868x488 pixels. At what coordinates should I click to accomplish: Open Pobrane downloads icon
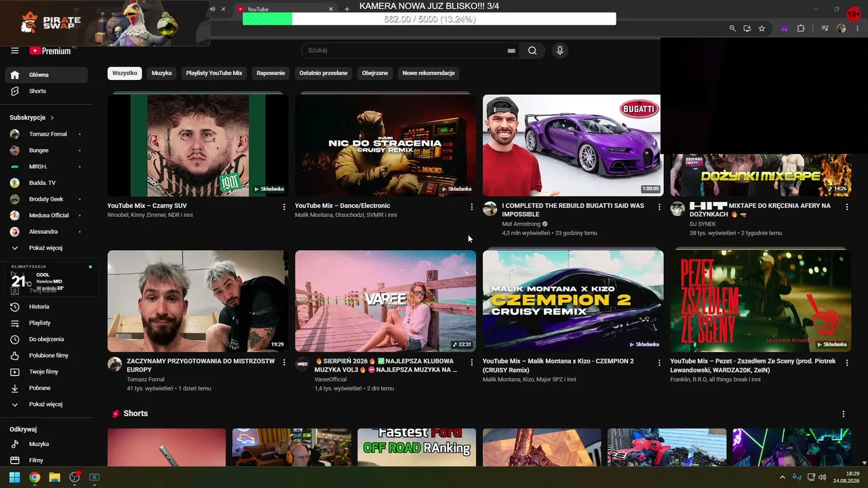coord(15,388)
